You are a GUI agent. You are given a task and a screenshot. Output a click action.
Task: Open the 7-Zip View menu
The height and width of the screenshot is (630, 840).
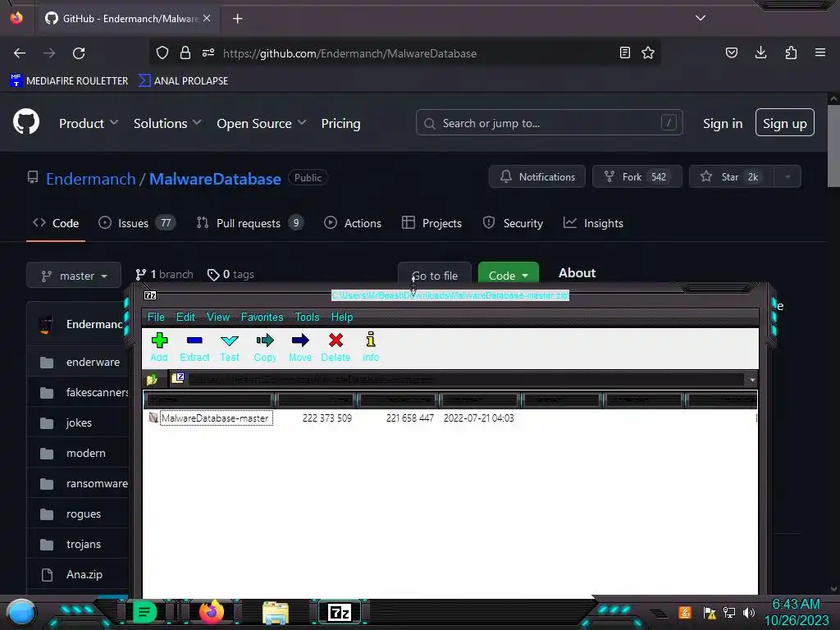[218, 317]
